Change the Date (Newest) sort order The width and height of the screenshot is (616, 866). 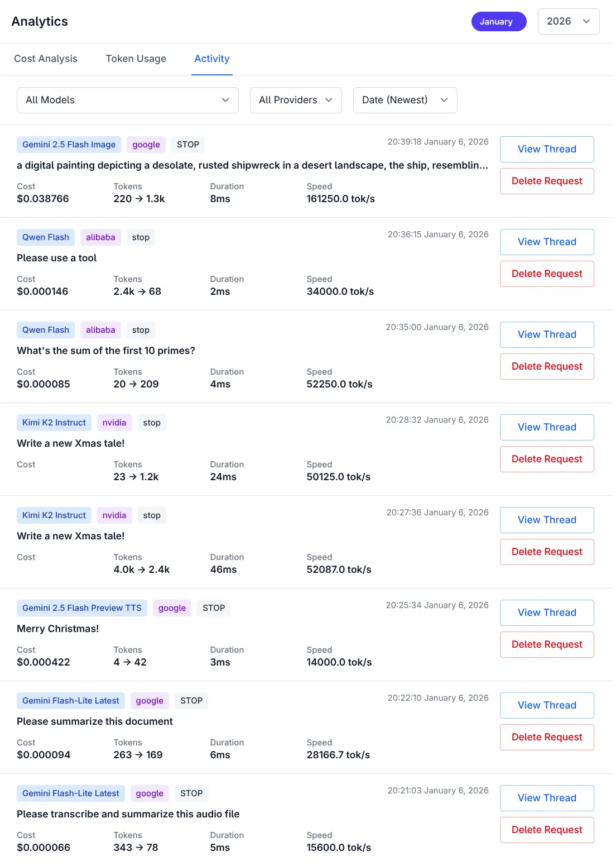pyautogui.click(x=405, y=100)
